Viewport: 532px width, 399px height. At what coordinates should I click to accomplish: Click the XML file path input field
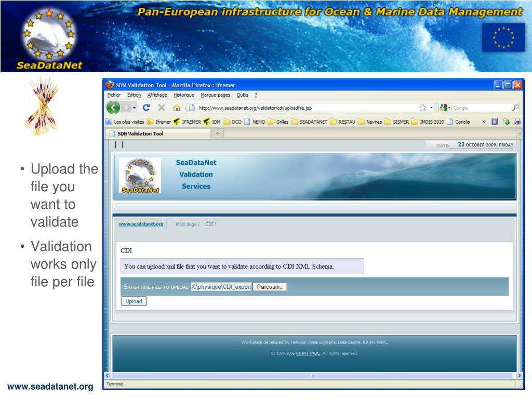[221, 287]
